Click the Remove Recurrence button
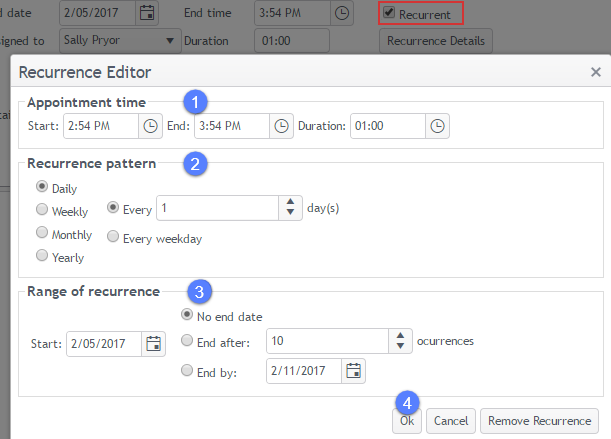This screenshot has height=439, width=611. (540, 421)
